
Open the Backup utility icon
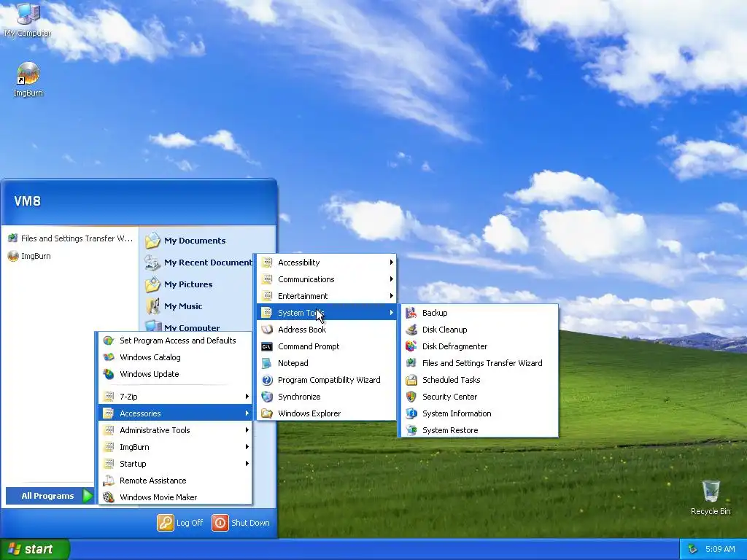coord(411,313)
